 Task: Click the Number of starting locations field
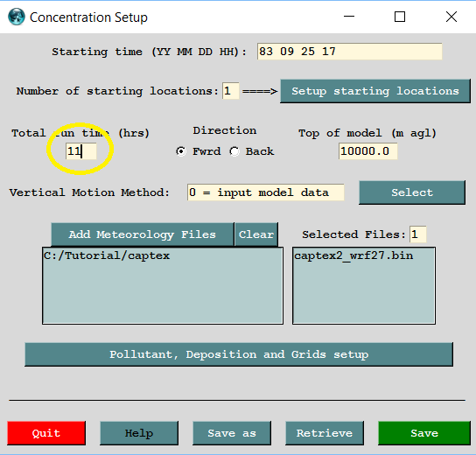(230, 91)
